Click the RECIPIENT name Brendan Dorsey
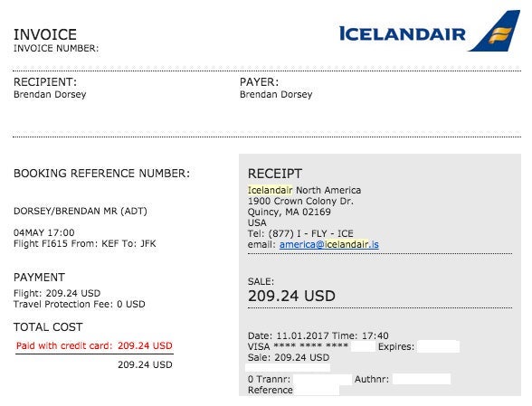 (x=50, y=94)
